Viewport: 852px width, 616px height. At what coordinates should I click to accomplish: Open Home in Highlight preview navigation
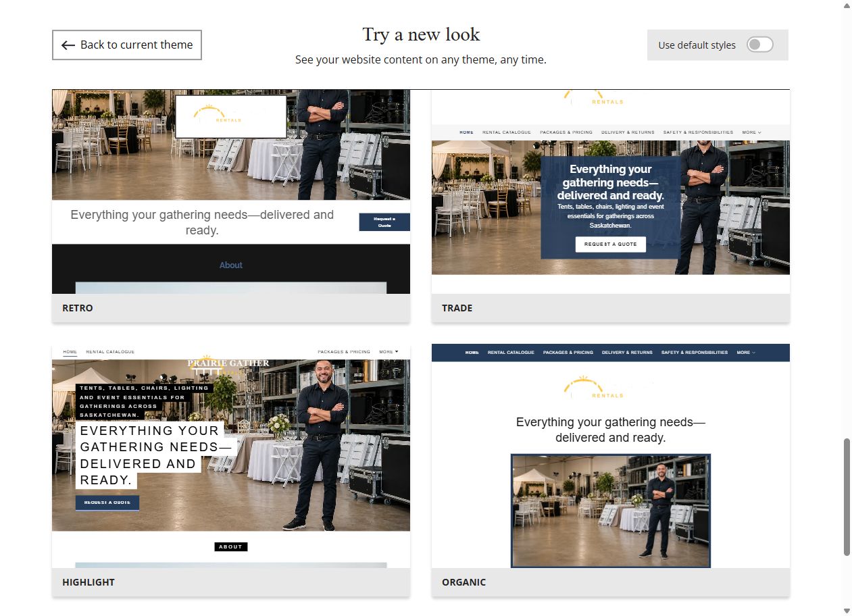coord(70,352)
